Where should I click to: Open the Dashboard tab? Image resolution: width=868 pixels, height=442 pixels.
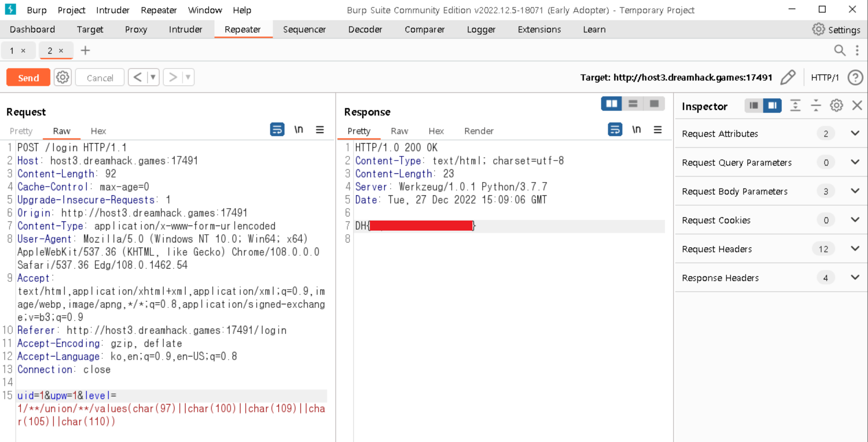[x=32, y=29]
